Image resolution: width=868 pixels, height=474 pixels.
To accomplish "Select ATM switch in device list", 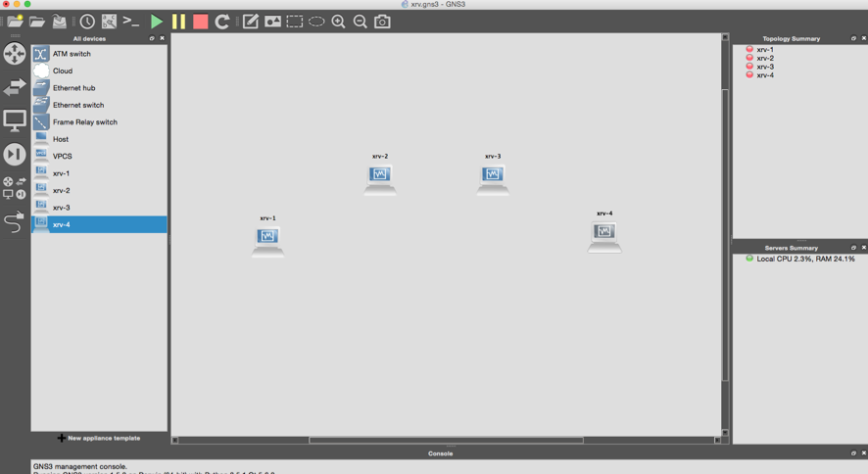I will 99,54.
